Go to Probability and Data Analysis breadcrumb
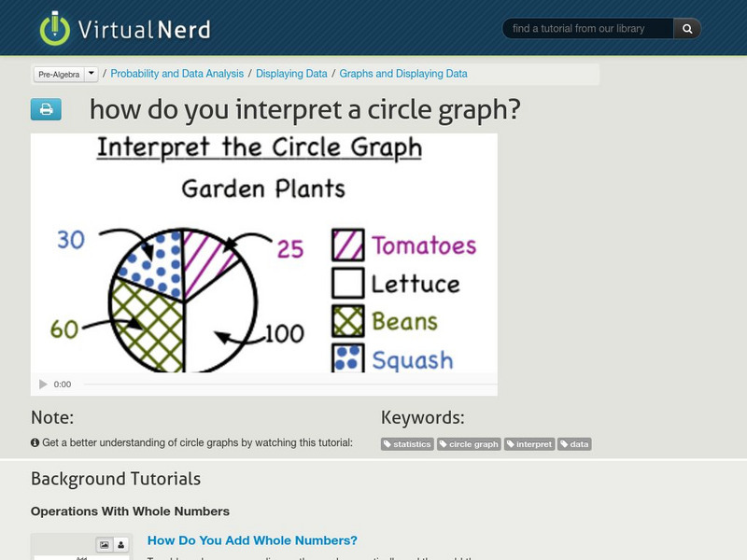Image resolution: width=747 pixels, height=560 pixels. [176, 74]
